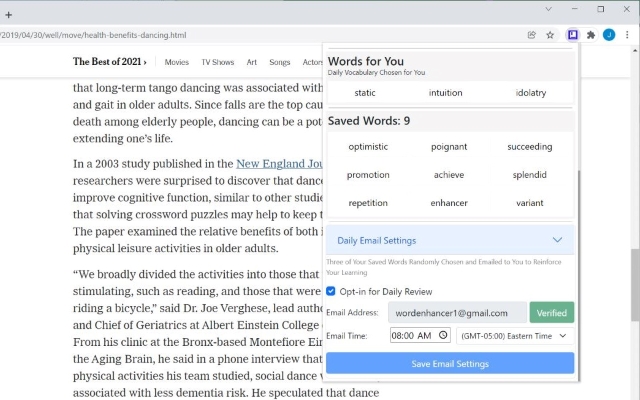Open saved word achieve
640x400 pixels.
coord(449,175)
